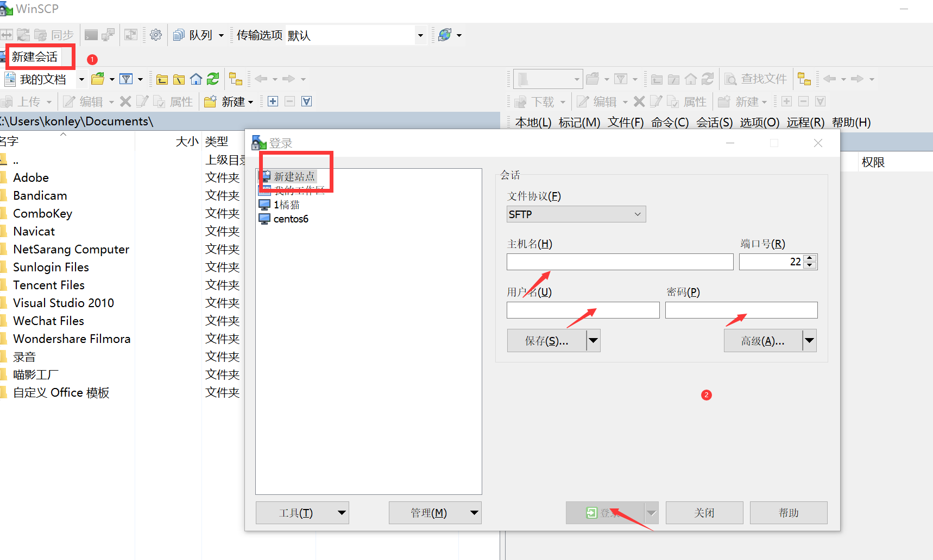Open the Save (保存) button dropdown arrow
Screen dimensions: 933x560
pyautogui.click(x=594, y=341)
